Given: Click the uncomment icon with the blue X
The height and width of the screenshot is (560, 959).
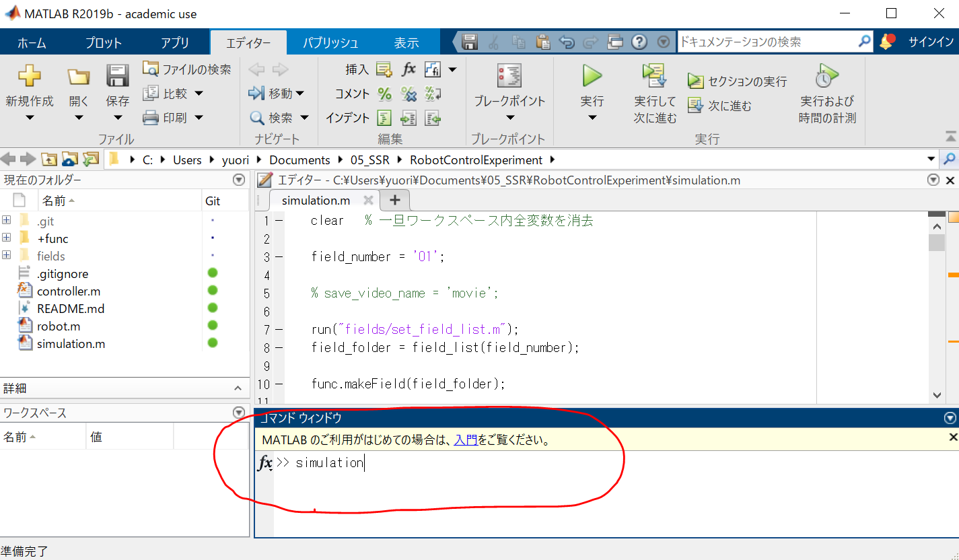Looking at the screenshot, I should [x=409, y=93].
